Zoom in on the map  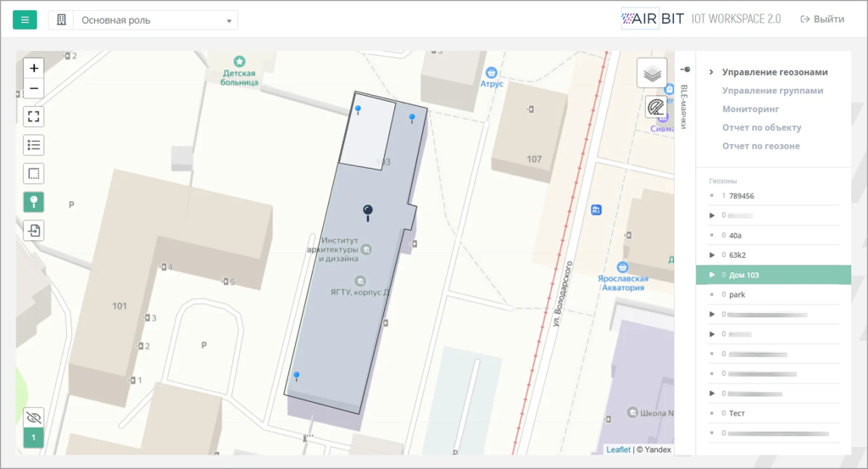(34, 68)
